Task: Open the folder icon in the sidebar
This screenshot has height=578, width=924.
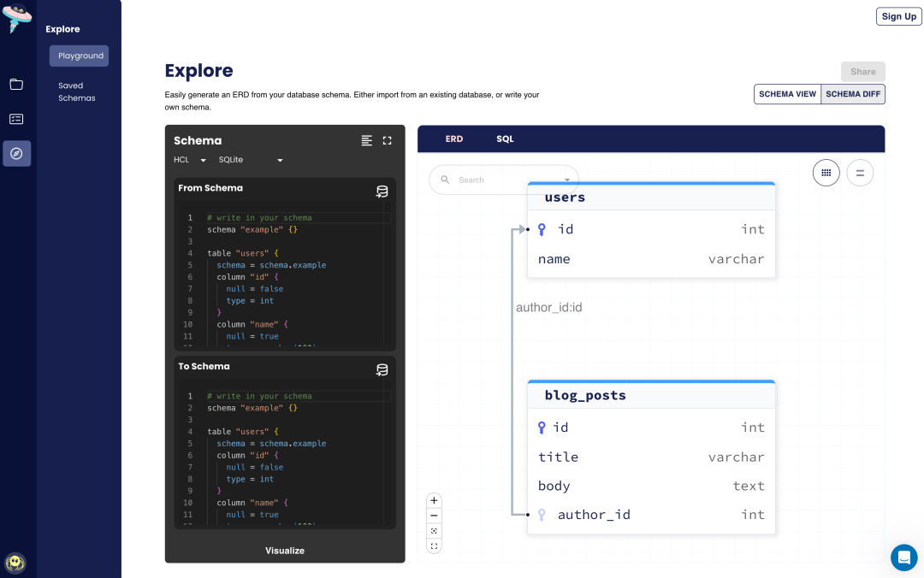Action: (16, 85)
